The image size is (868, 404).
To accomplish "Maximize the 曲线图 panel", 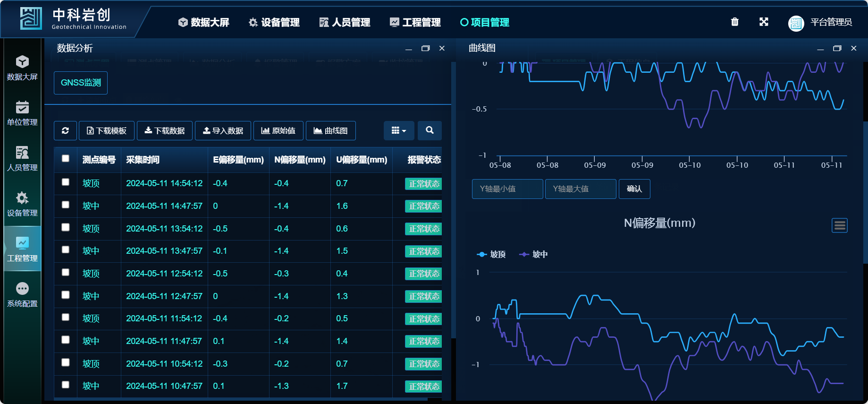I will click(x=837, y=48).
